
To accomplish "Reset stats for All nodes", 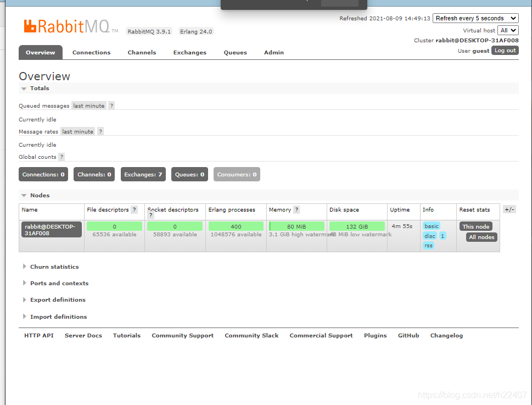I will pos(482,237).
